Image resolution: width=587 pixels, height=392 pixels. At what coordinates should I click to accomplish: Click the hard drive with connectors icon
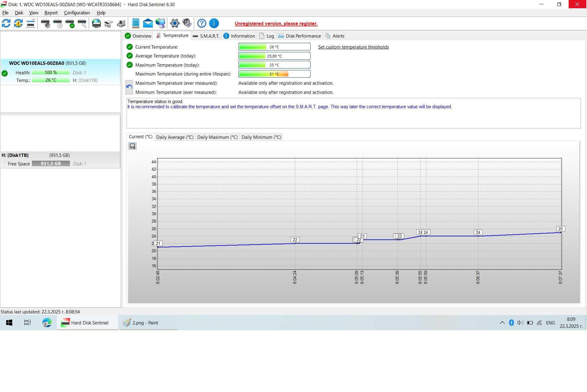[109, 23]
